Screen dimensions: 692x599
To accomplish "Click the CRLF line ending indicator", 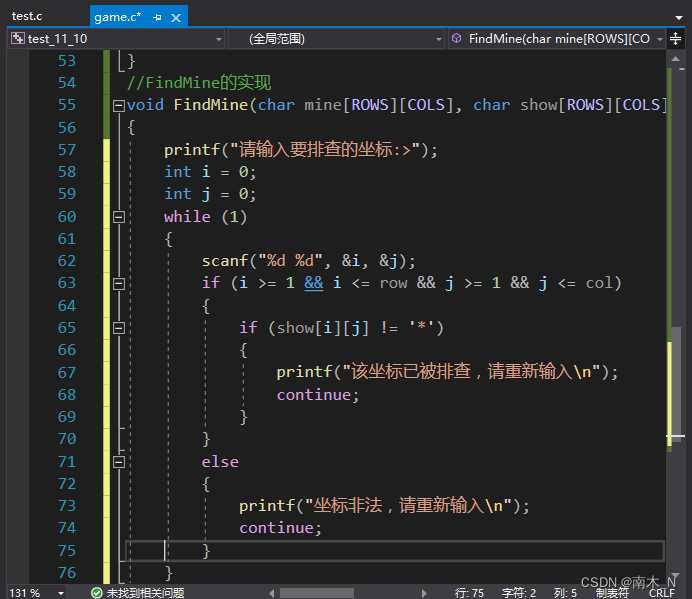I will pyautogui.click(x=662, y=593).
